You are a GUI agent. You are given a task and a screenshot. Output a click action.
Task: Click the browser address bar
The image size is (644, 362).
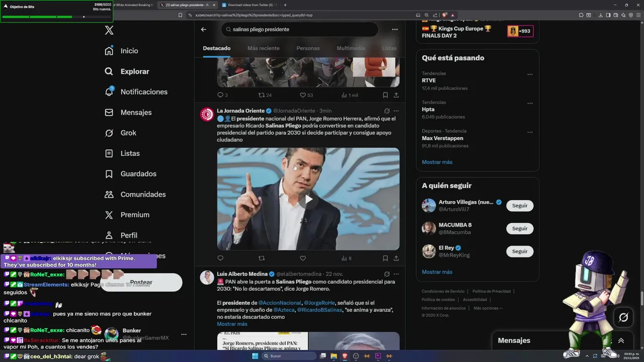(302, 15)
